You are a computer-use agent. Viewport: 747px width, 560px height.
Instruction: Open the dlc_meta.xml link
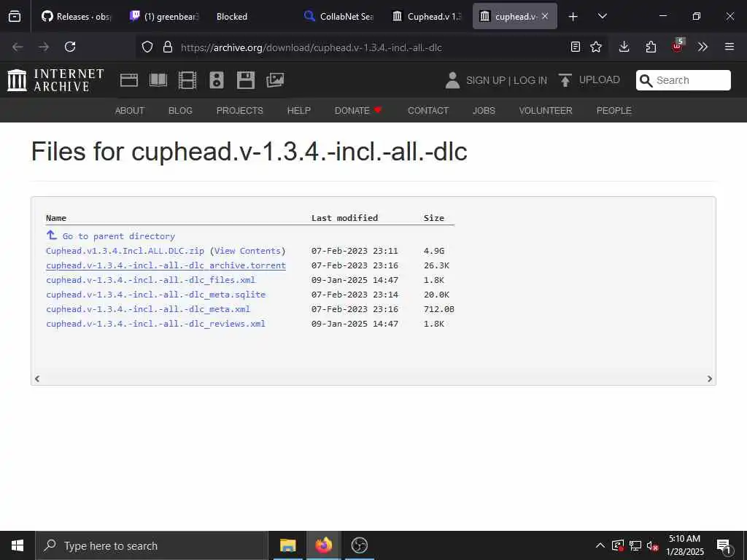148,309
